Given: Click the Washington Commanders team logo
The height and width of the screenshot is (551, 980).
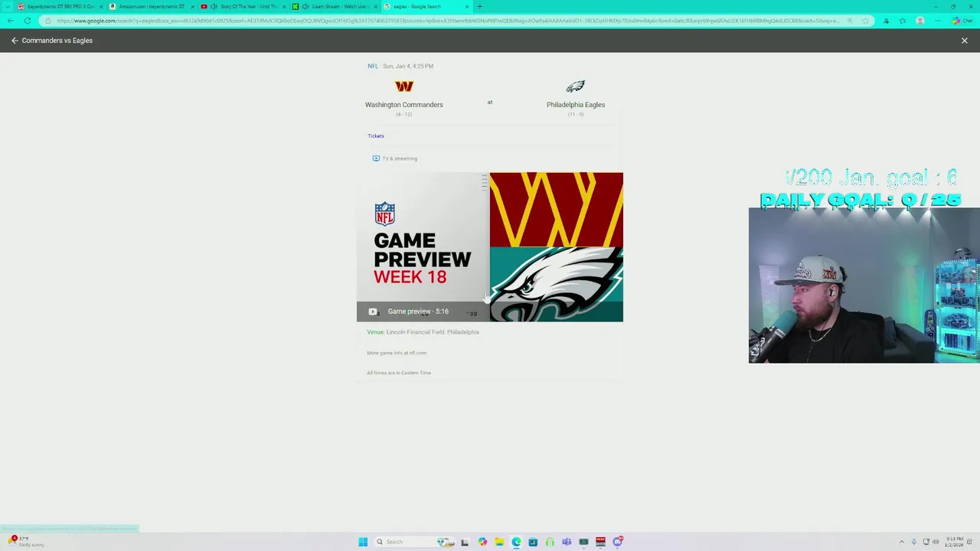Looking at the screenshot, I should click(404, 86).
